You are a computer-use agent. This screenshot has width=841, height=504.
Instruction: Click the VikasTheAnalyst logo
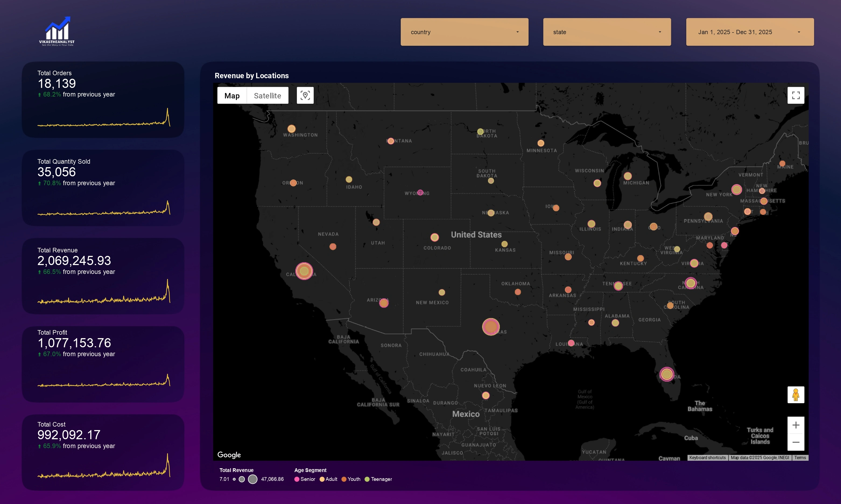pos(57,31)
